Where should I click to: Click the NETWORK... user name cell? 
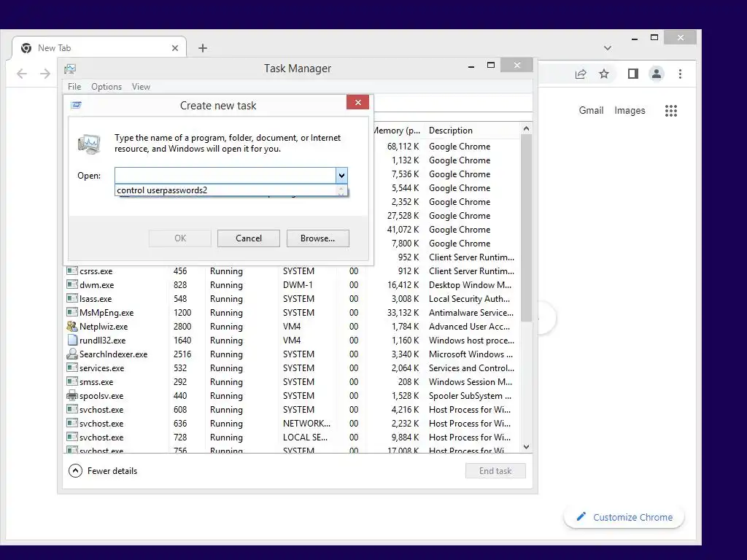[x=306, y=424]
